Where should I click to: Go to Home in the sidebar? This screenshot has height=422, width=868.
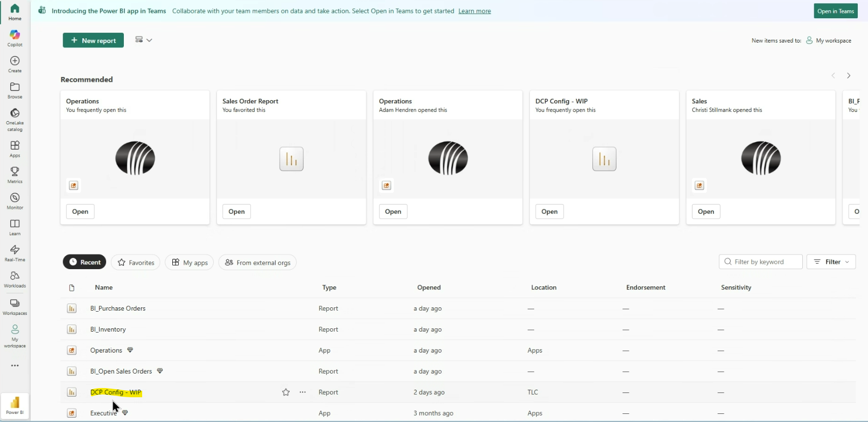[x=15, y=12]
